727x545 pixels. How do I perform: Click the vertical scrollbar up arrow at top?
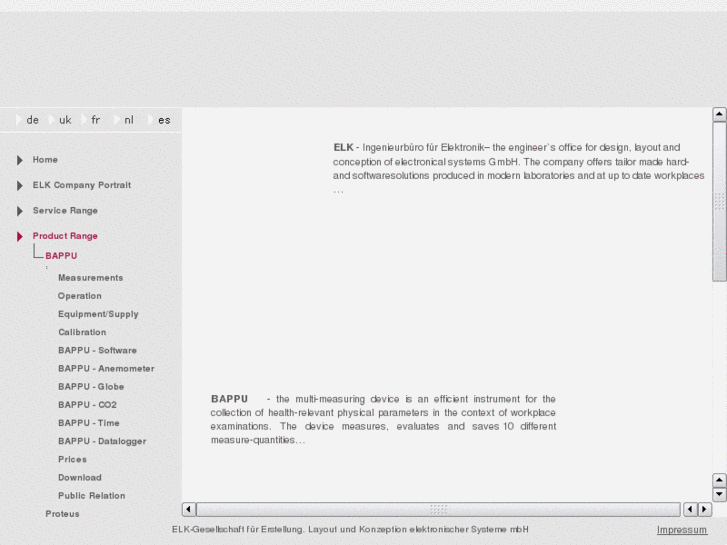[719, 114]
